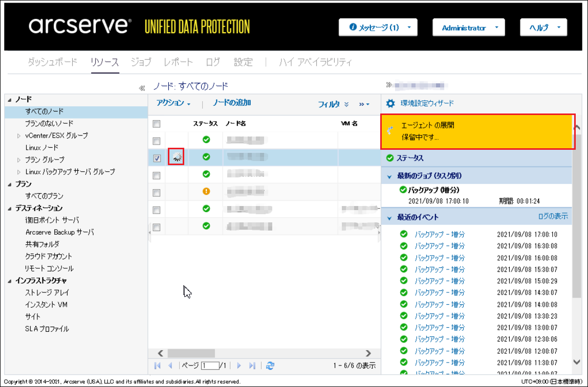Image resolution: width=588 pixels, height=387 pixels.
Task: Select ストレージ アレイ in the tree
Action: (x=47, y=292)
